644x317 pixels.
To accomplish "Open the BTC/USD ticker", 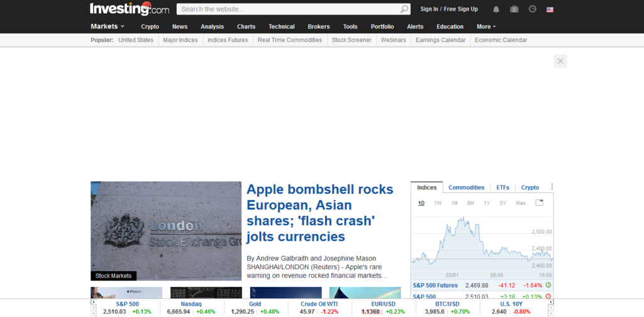I will pos(447,304).
